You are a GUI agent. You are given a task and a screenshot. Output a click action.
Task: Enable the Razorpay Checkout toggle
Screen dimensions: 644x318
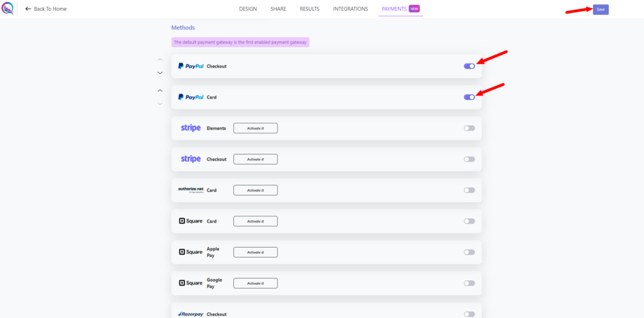click(x=469, y=314)
